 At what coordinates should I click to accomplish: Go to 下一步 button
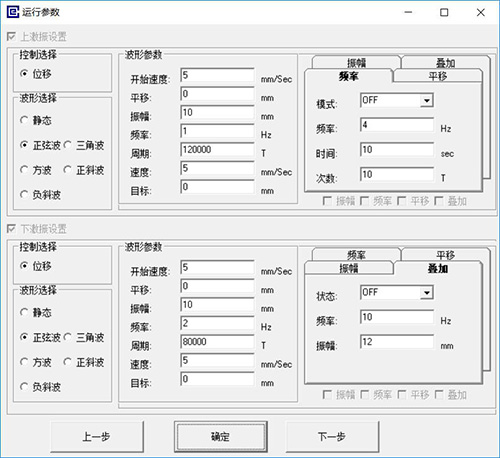pos(332,436)
